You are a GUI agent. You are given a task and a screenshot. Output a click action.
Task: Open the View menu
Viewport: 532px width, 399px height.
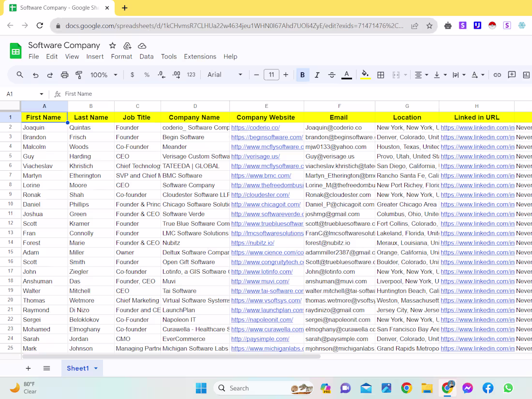tap(72, 56)
